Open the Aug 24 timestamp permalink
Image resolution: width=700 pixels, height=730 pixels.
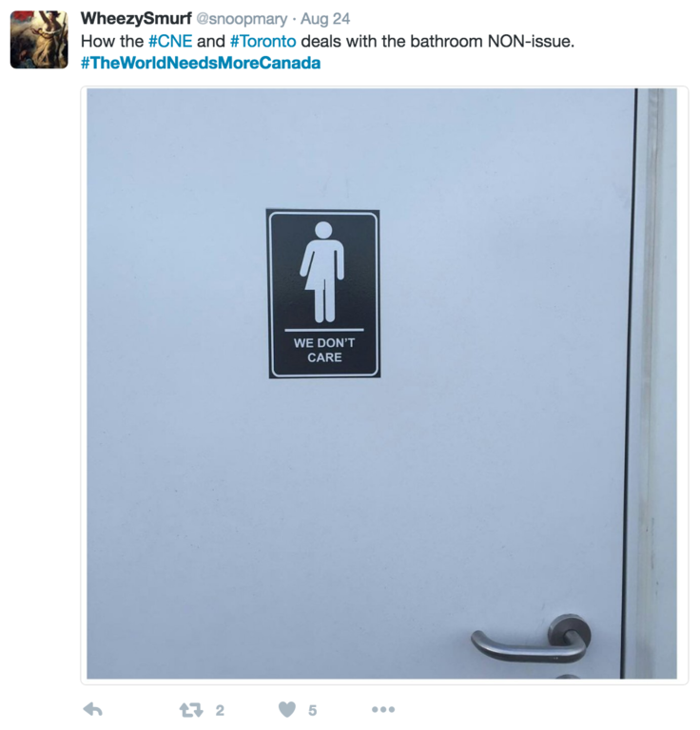(325, 19)
